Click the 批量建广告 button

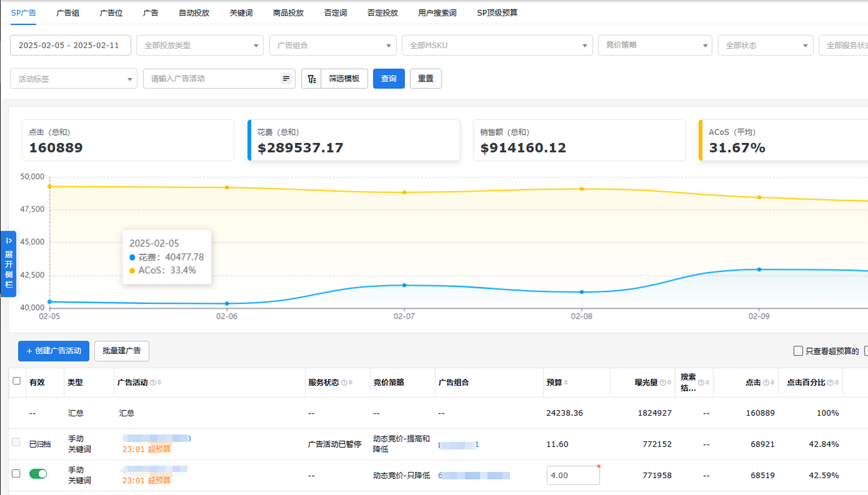(x=122, y=351)
